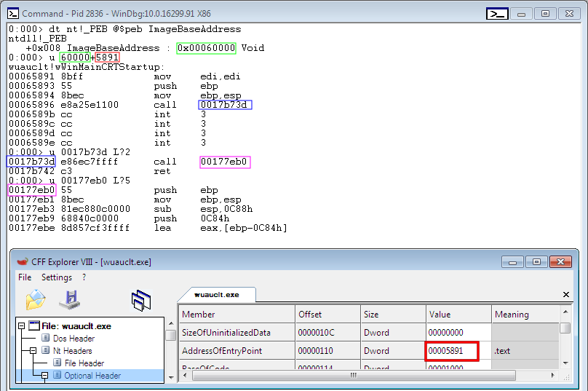The height and width of the screenshot is (391, 588).
Task: Collapse the Optional Header tree node
Action: coord(44,375)
